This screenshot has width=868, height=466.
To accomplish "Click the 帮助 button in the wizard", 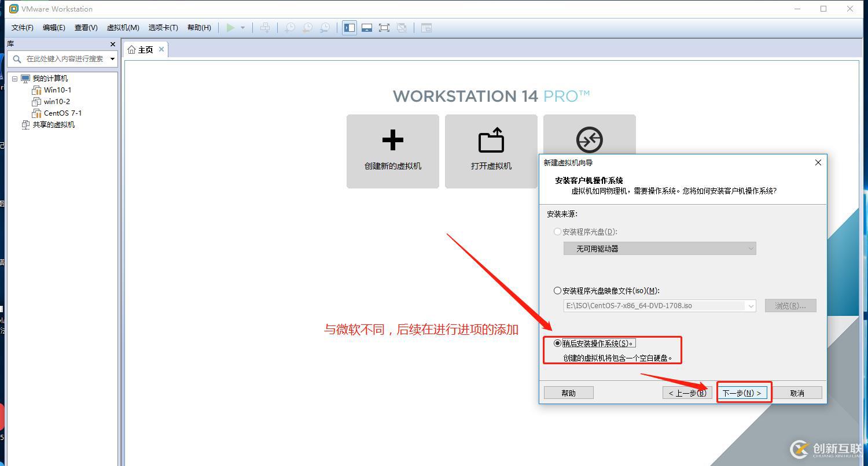I will tap(569, 393).
